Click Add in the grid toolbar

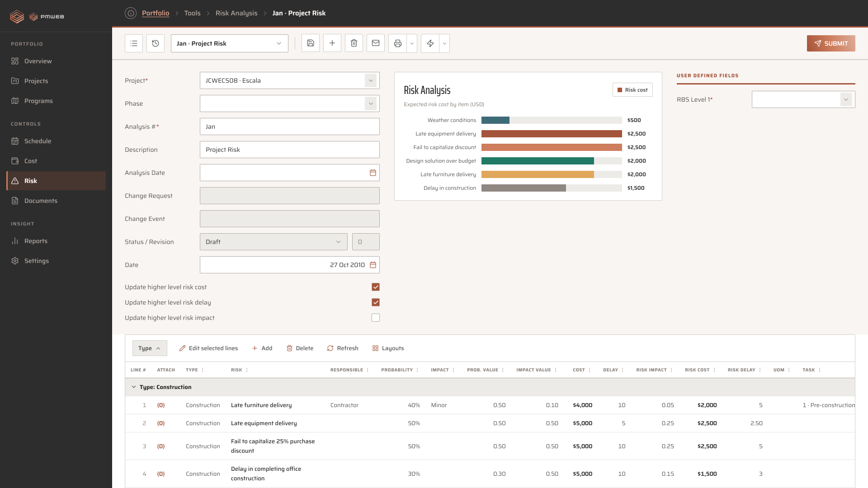[x=262, y=348]
